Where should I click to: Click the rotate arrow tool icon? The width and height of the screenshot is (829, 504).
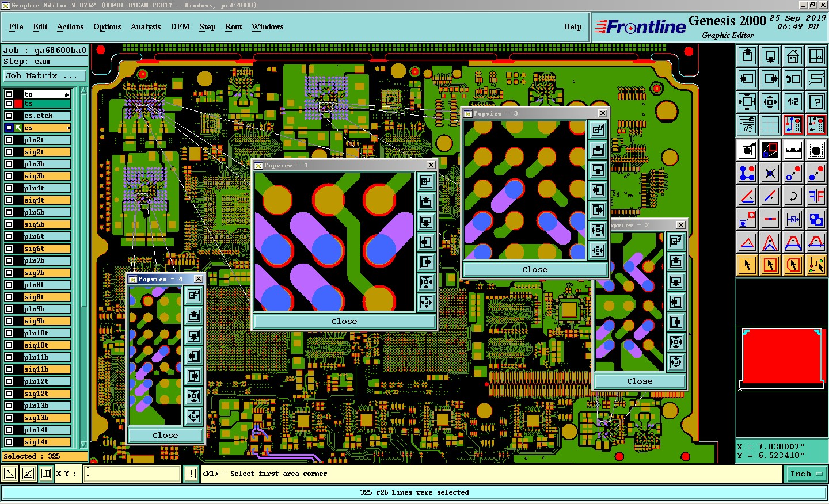793,196
